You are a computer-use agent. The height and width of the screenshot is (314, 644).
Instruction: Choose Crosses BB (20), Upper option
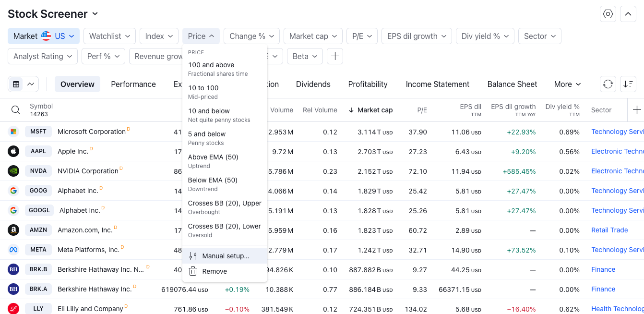pyautogui.click(x=225, y=207)
